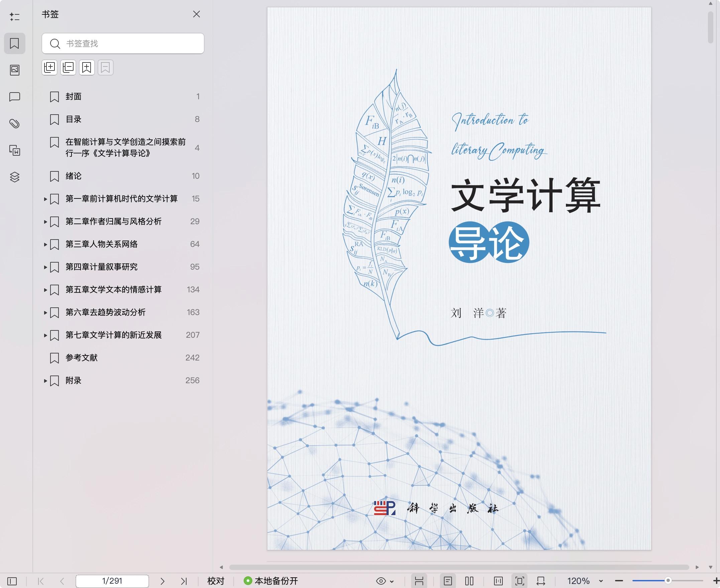This screenshot has width=720, height=588.
Task: Go to first page button
Action: coord(41,581)
